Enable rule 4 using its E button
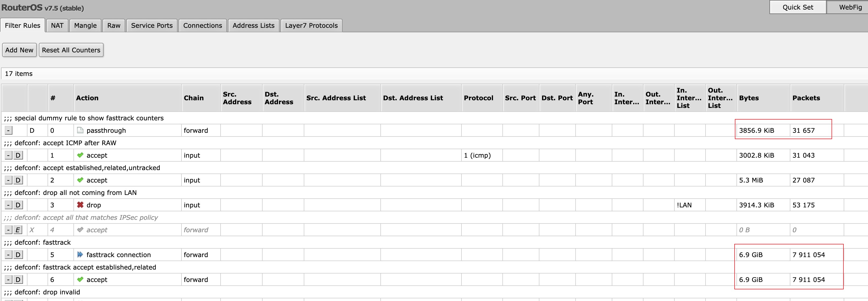Viewport: 868px width, 301px height. 18,230
